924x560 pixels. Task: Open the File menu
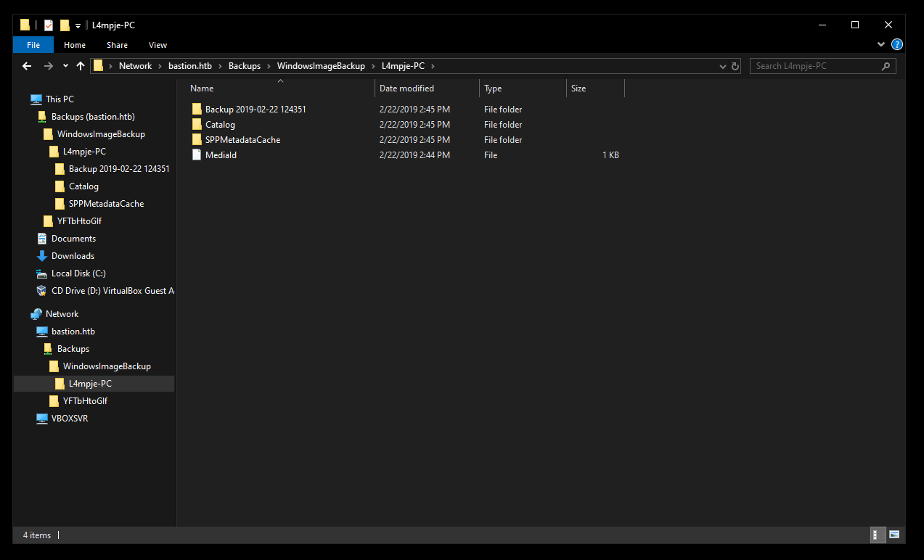coord(33,45)
